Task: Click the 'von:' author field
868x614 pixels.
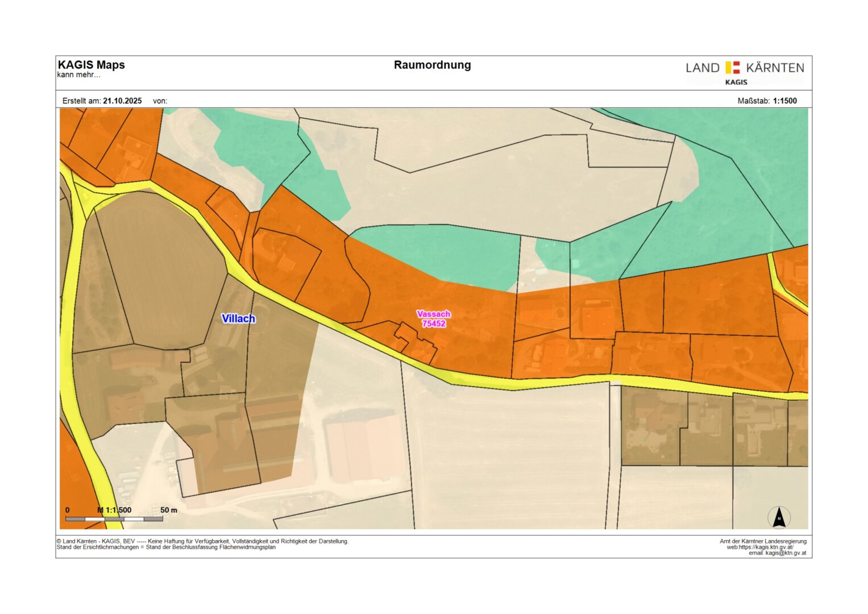Action: tap(160, 101)
